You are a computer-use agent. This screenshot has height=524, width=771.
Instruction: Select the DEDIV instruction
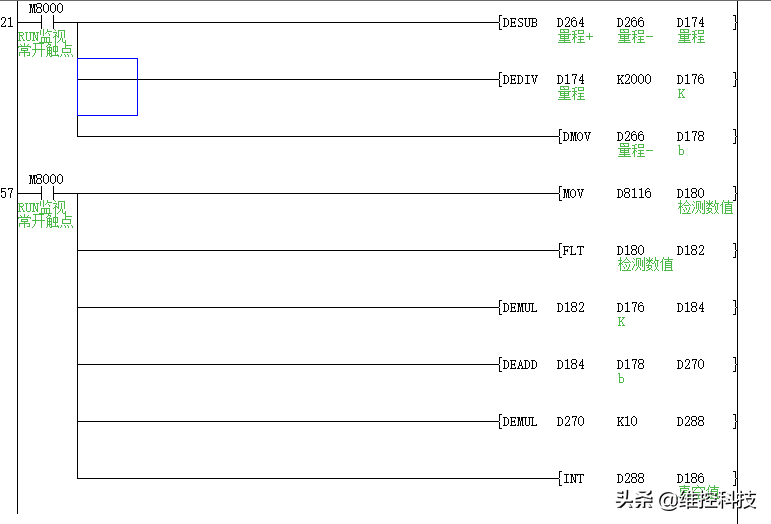coord(618,80)
